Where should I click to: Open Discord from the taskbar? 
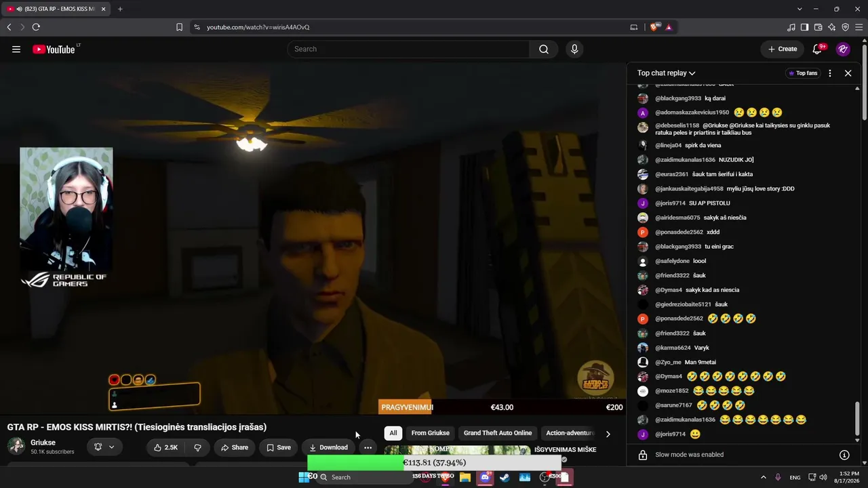point(485,477)
